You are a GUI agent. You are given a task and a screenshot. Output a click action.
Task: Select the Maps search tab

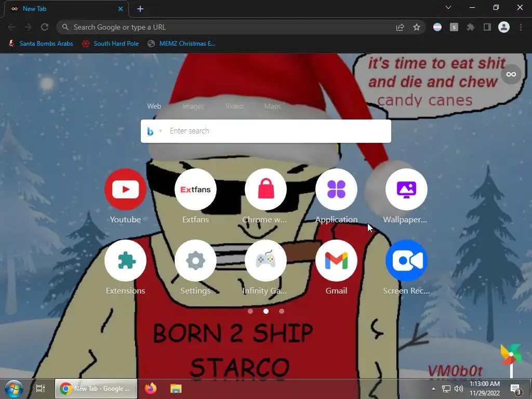coord(272,106)
